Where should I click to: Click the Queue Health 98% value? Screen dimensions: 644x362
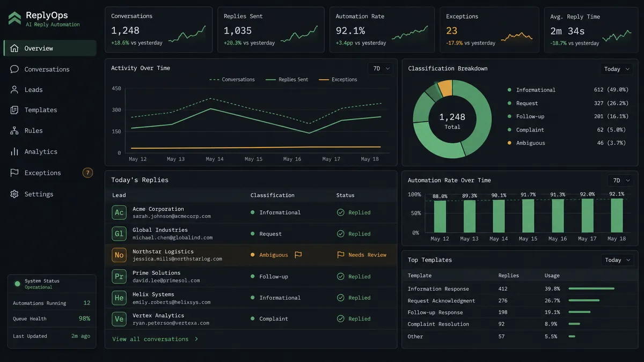point(84,319)
